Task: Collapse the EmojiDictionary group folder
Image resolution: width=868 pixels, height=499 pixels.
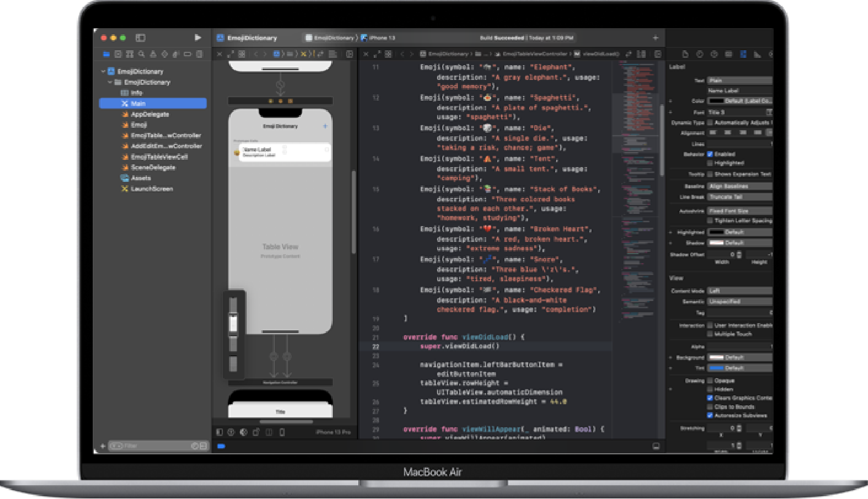Action: click(x=110, y=82)
